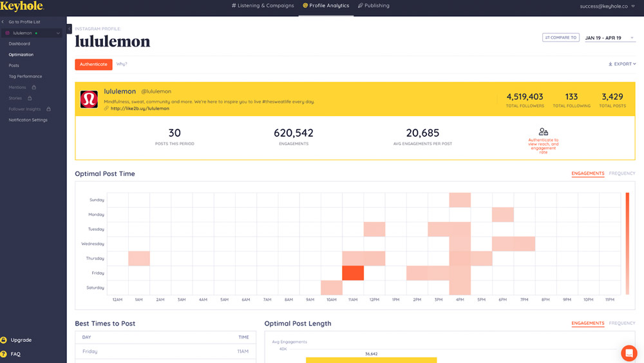
Task: Click the lock icon beside Mentions
Action: tap(34, 87)
